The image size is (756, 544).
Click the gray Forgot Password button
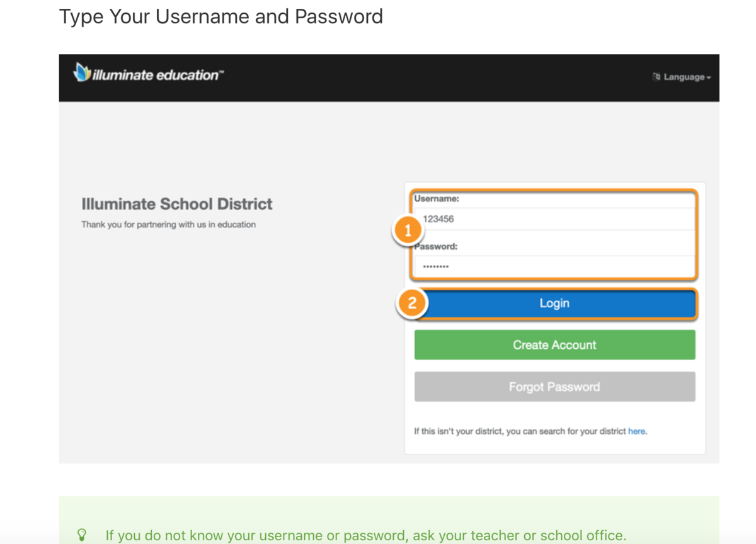pos(554,387)
